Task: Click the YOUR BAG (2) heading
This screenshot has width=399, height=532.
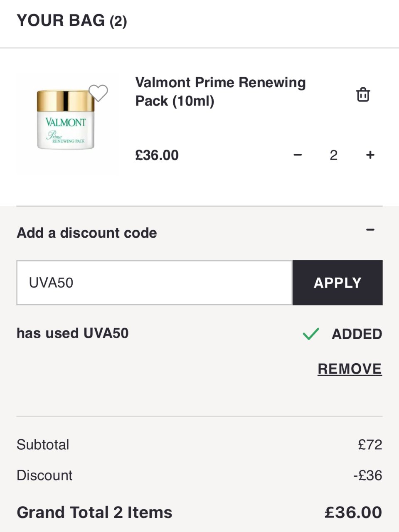Action: tap(71, 20)
